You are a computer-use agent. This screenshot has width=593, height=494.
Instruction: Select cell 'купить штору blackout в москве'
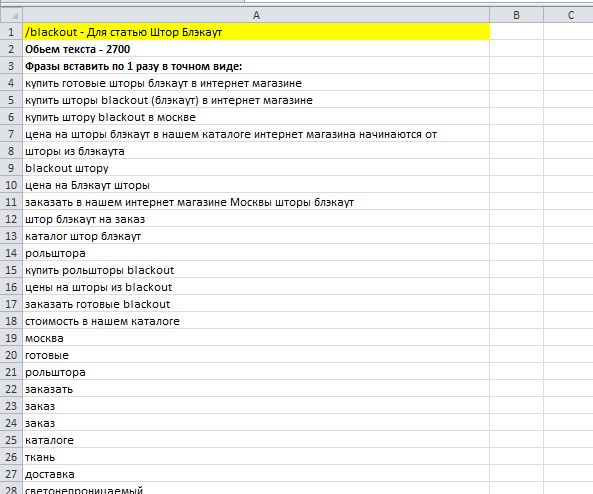(256, 117)
